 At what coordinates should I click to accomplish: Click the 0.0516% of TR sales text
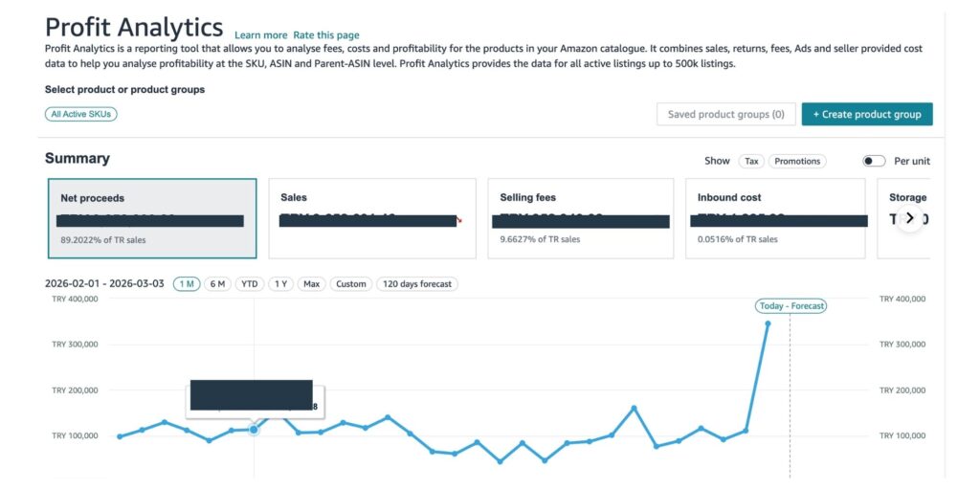coord(738,238)
